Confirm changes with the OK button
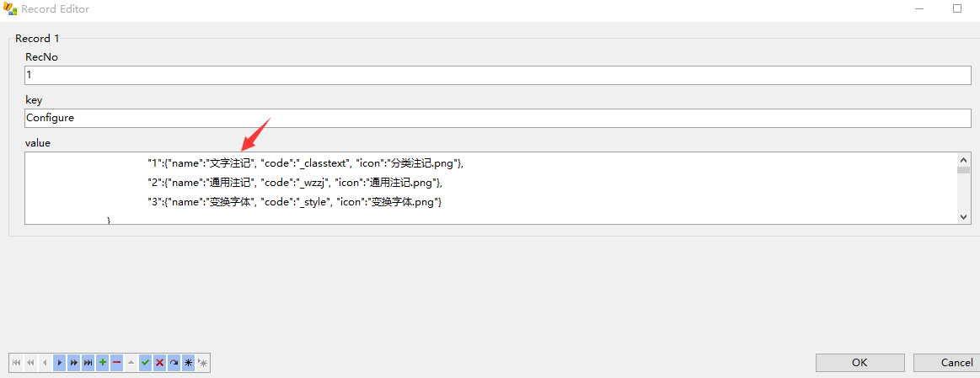Screen dimensions: 980x378 [860, 362]
